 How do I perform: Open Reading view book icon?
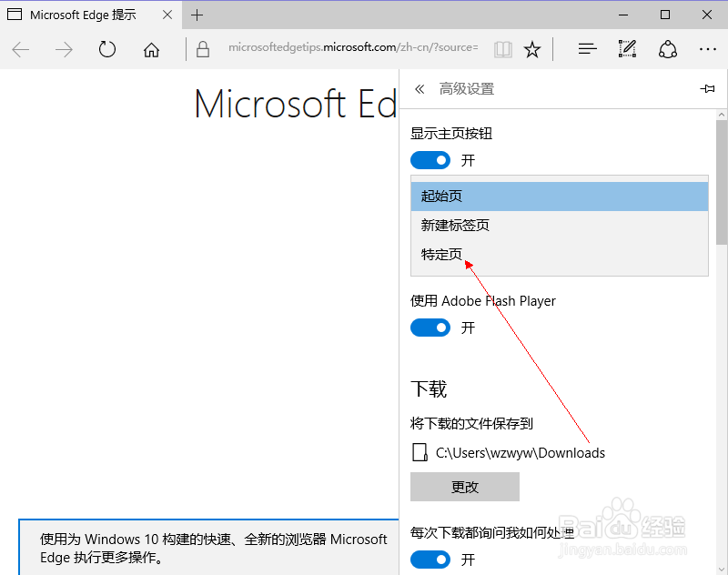[503, 49]
